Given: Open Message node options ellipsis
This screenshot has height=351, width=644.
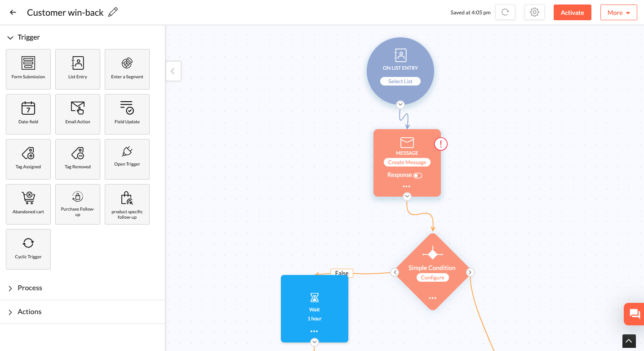Looking at the screenshot, I should pyautogui.click(x=407, y=186).
